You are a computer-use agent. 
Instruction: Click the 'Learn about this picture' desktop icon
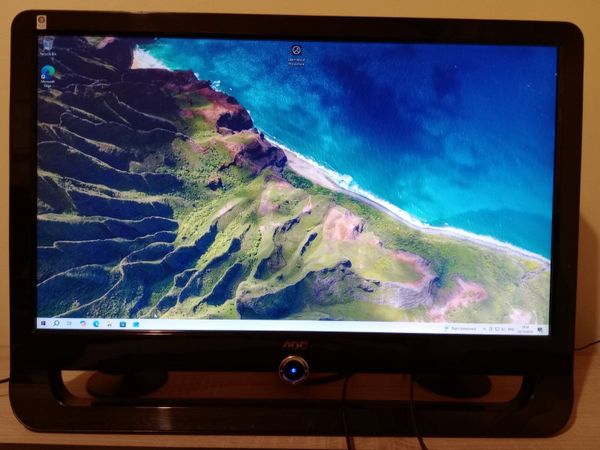click(296, 51)
